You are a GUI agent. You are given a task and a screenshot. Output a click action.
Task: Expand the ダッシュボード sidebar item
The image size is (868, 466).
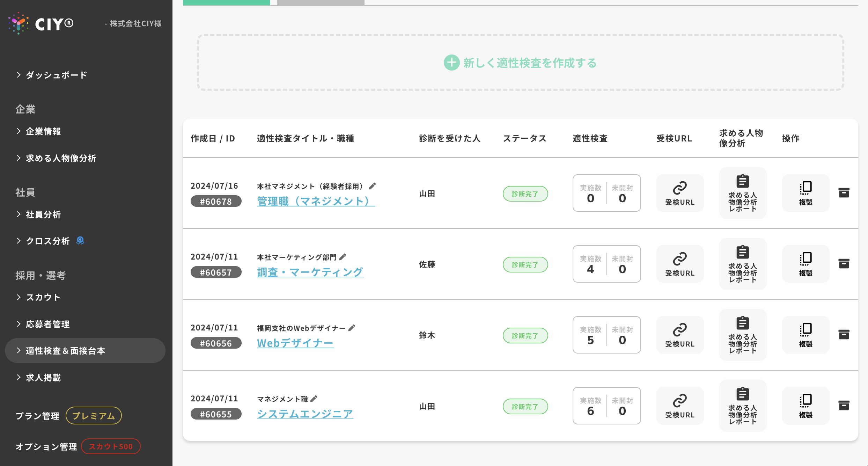pyautogui.click(x=56, y=75)
